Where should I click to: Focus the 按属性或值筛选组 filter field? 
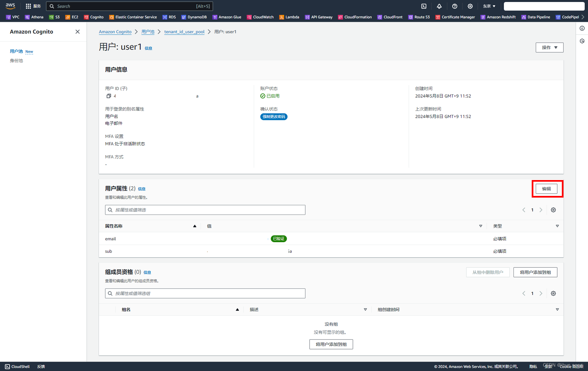(205, 293)
